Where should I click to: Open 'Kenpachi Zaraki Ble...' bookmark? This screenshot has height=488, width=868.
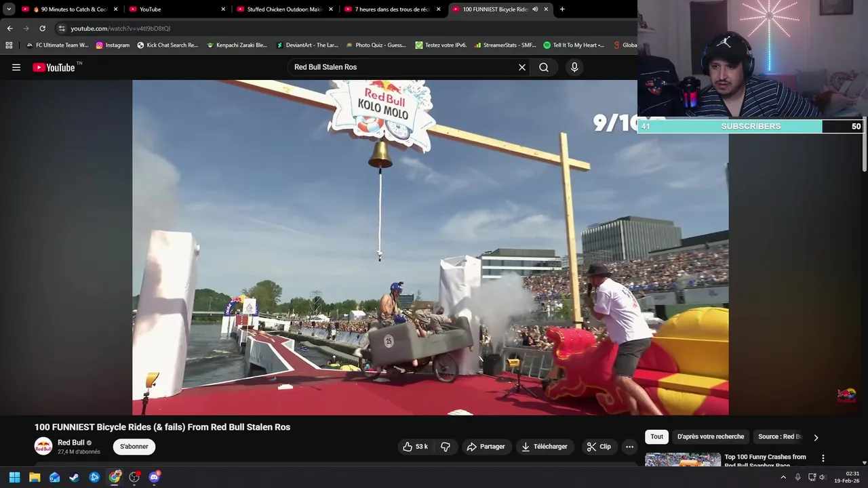[x=237, y=45]
